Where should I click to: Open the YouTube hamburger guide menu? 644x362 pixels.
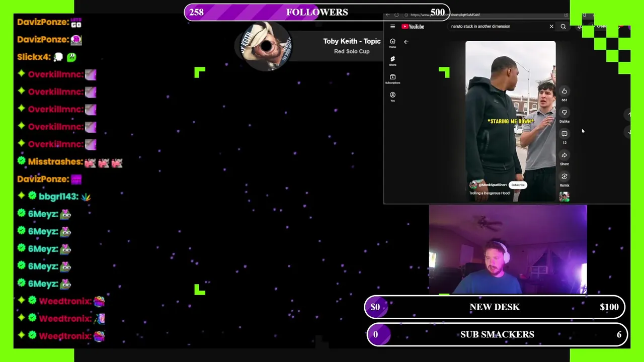(x=392, y=27)
